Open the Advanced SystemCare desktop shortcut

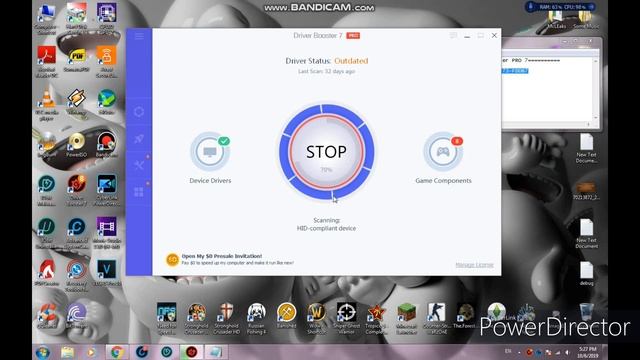[76, 233]
